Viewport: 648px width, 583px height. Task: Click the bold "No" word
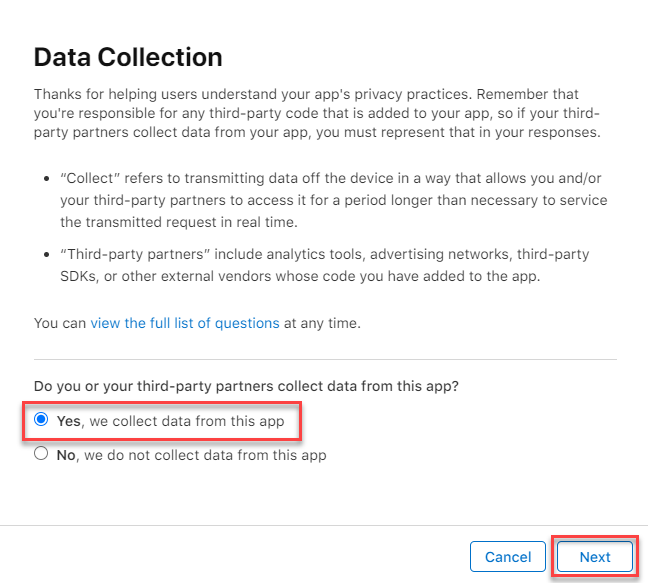point(66,455)
